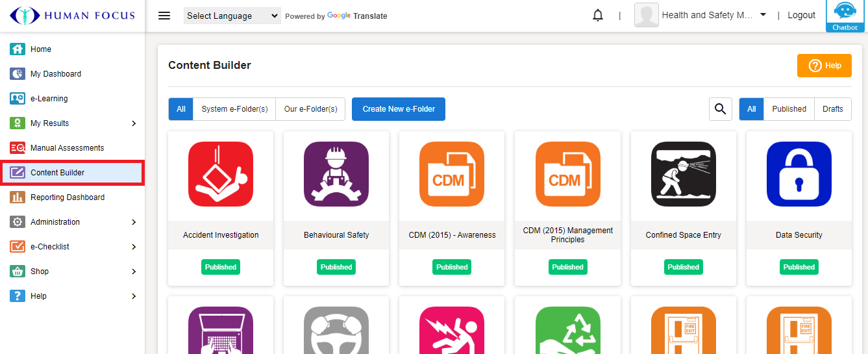This screenshot has height=354, width=868.
Task: Open the notifications bell
Action: point(598,16)
